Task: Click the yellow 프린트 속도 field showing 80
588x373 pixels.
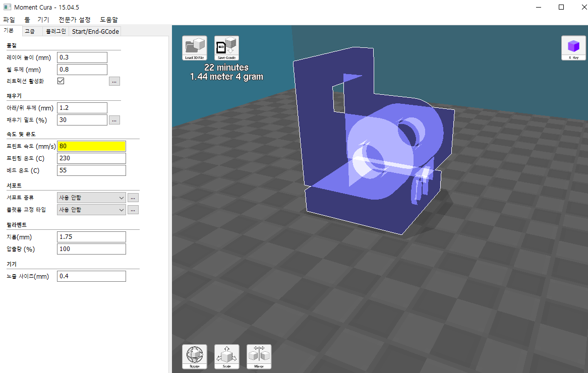Action: pos(91,146)
